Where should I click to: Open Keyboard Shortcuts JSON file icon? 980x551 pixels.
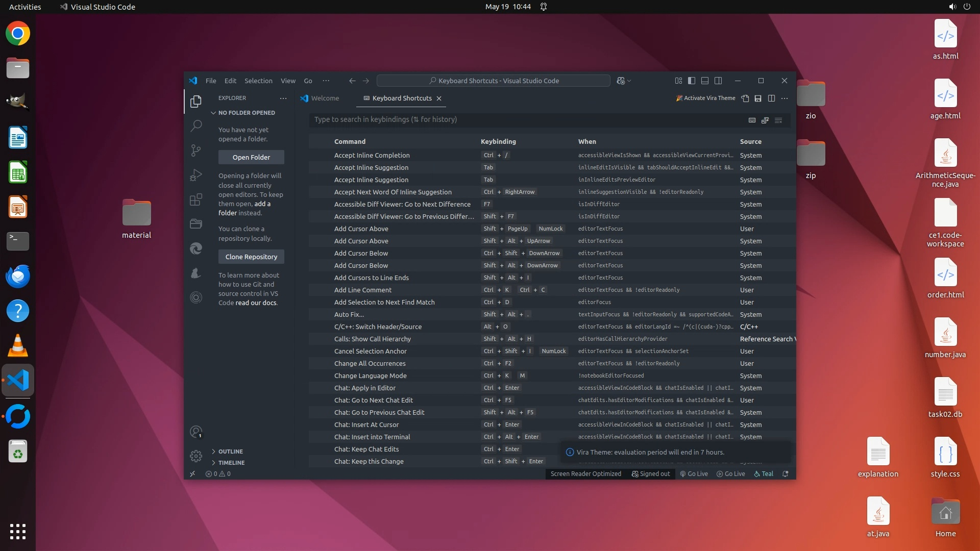[745, 98]
